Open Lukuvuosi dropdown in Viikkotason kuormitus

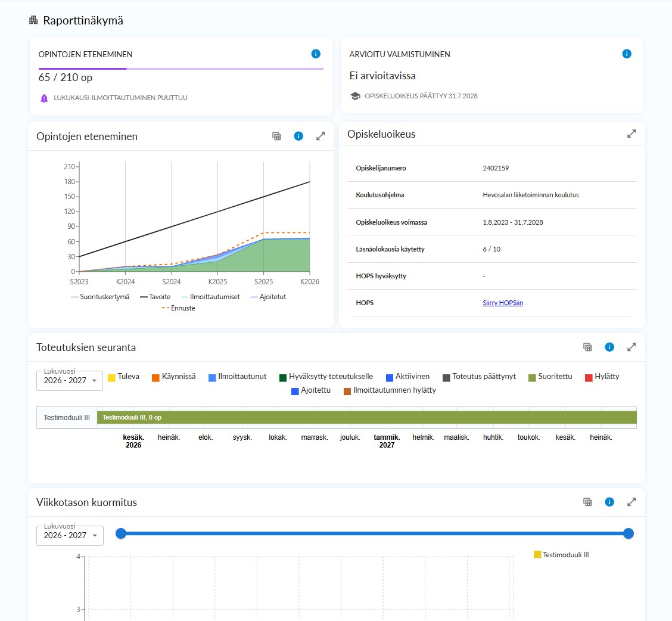click(x=70, y=535)
